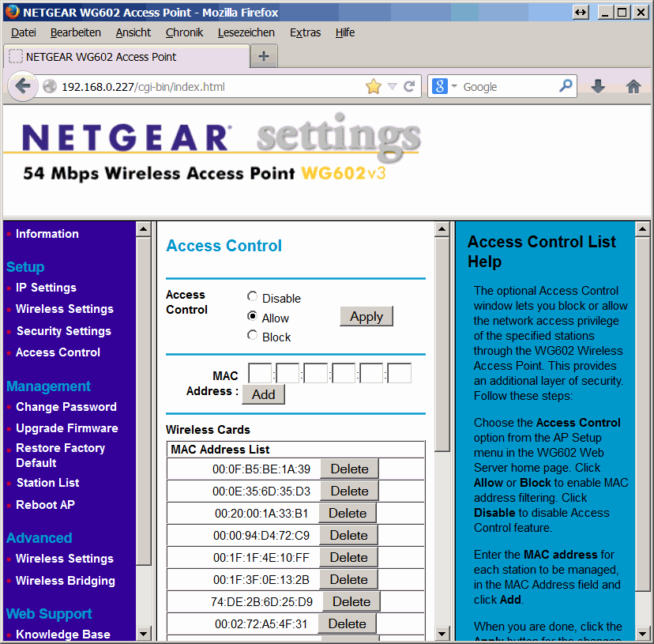The width and height of the screenshot is (654, 644).
Task: Open the Security Settings link in sidebar
Action: 63,331
